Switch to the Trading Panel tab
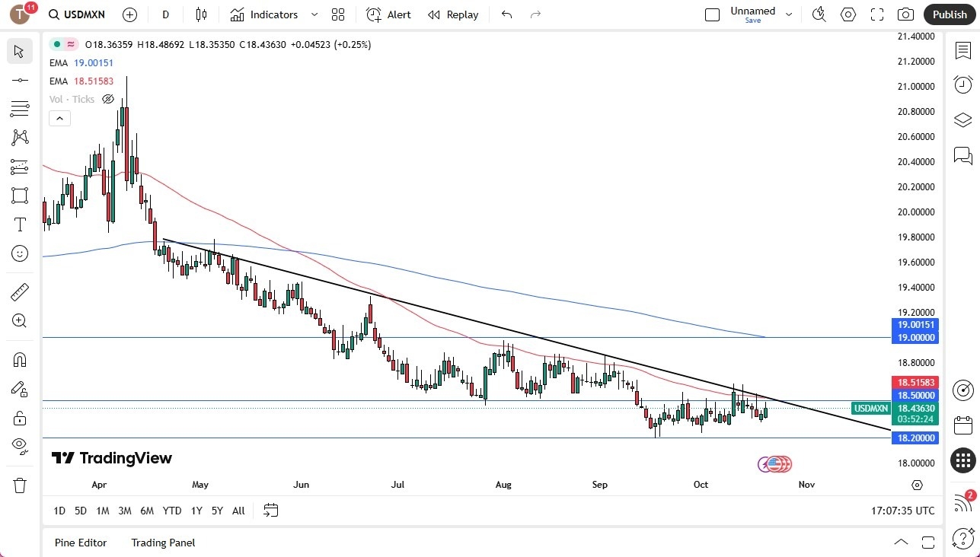 pos(162,543)
